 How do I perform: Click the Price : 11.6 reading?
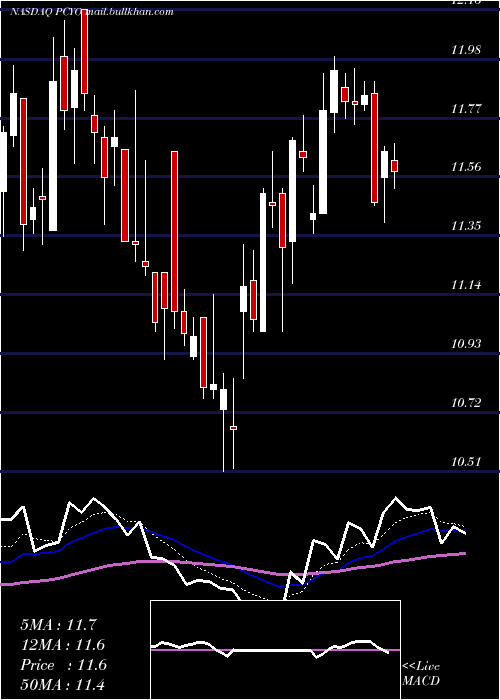tap(63, 665)
